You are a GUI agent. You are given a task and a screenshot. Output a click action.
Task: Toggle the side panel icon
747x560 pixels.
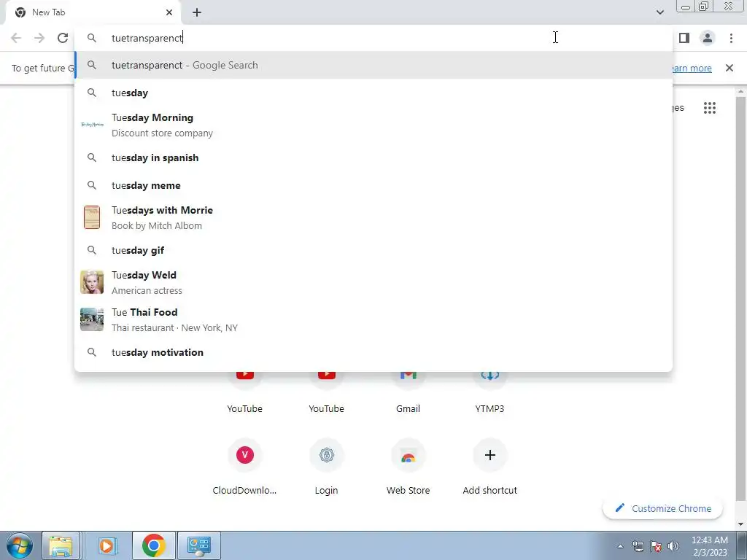click(684, 38)
